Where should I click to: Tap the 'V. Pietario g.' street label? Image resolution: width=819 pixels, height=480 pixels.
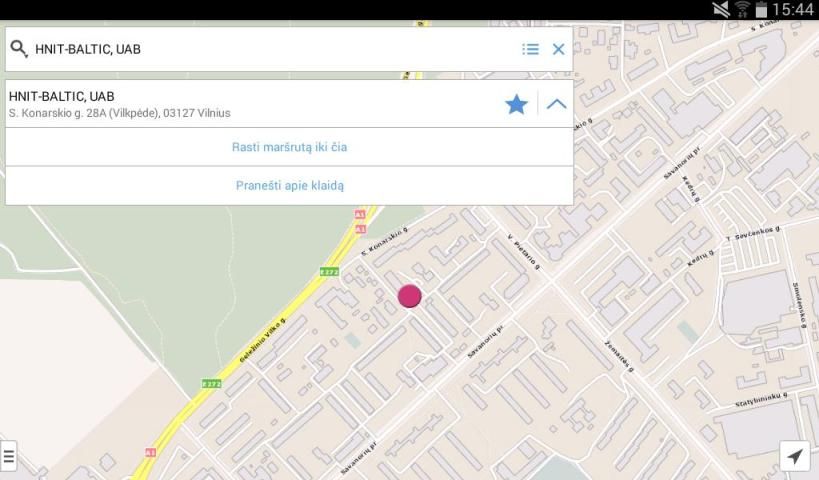524,250
